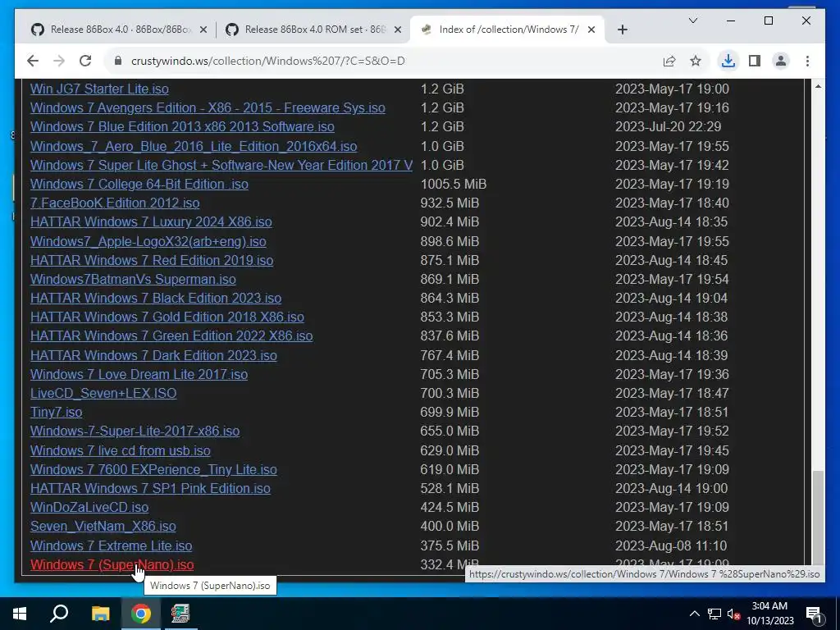Open the tab search chevron
Screen dimensions: 840x630
tap(692, 21)
